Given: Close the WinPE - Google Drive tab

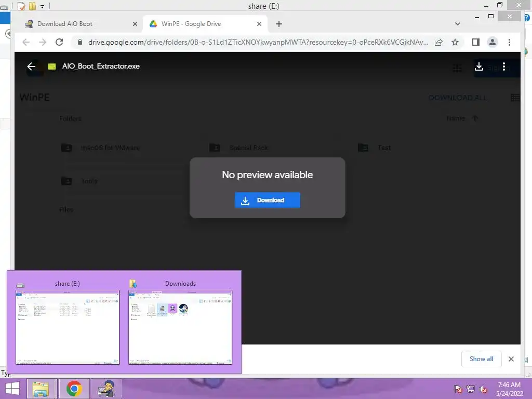Looking at the screenshot, I should point(259,24).
